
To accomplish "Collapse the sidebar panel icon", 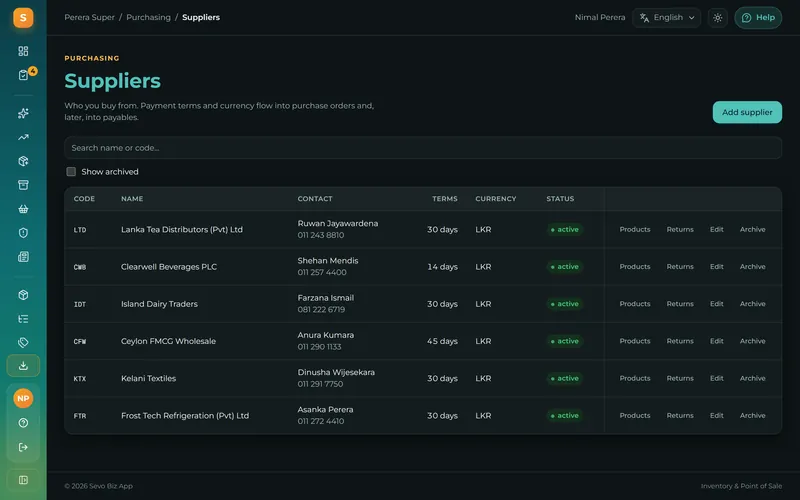I will [x=23, y=480].
